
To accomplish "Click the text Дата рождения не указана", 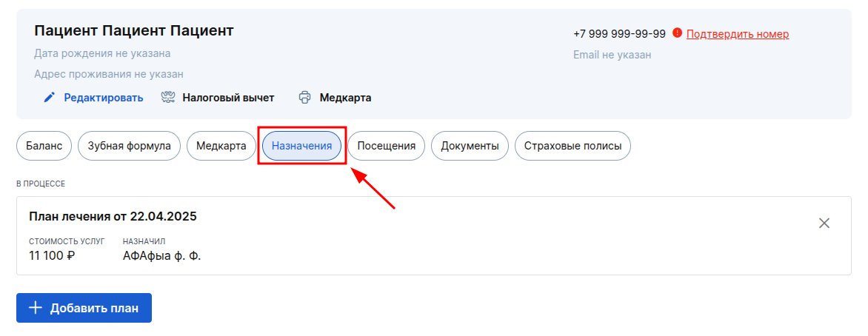I will pyautogui.click(x=102, y=54).
